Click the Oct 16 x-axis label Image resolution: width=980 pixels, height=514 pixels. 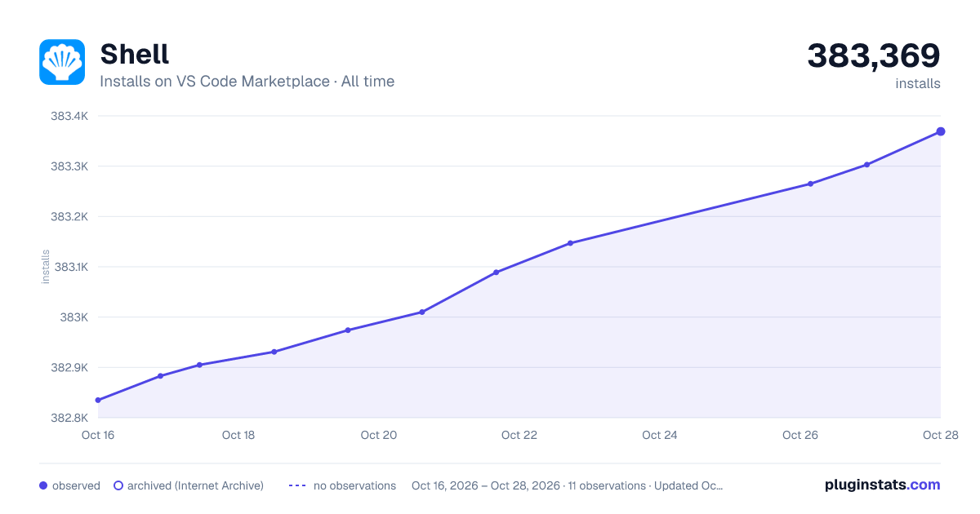pos(98,435)
